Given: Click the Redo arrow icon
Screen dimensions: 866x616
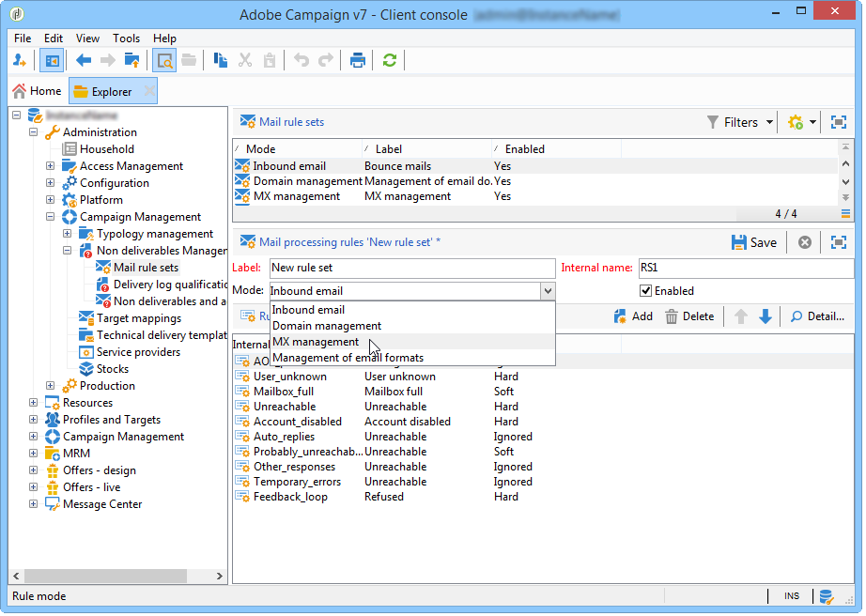Looking at the screenshot, I should pyautogui.click(x=326, y=59).
